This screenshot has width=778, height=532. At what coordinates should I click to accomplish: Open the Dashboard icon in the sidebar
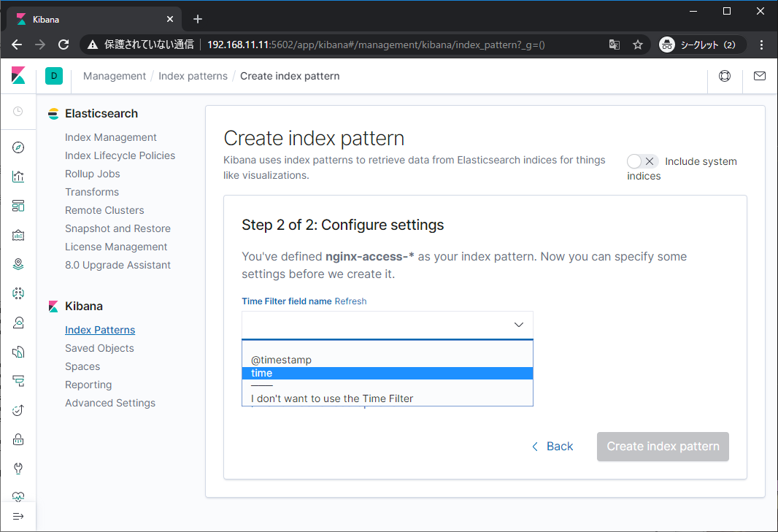pyautogui.click(x=18, y=206)
